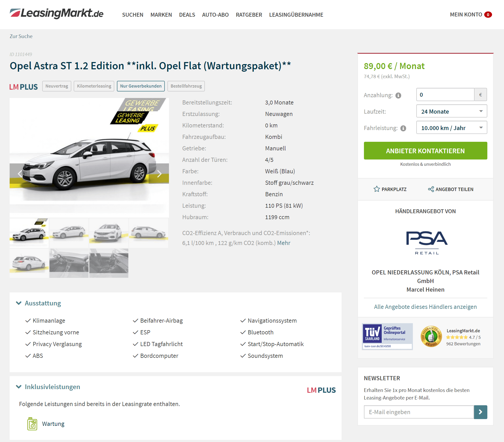
Task: Collapse the Ausstattung section
Action: [38, 303]
